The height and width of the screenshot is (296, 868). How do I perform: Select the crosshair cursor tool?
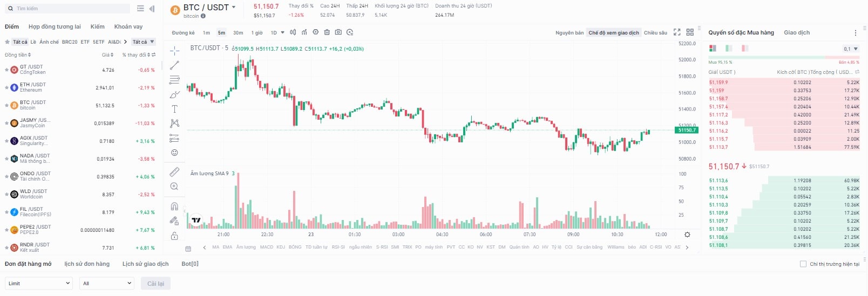tap(174, 51)
